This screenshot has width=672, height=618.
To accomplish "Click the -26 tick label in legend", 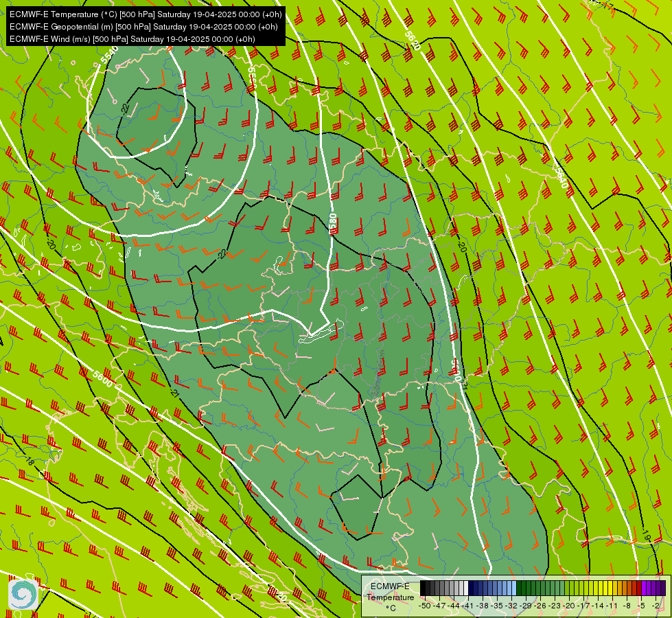I will [x=542, y=606].
